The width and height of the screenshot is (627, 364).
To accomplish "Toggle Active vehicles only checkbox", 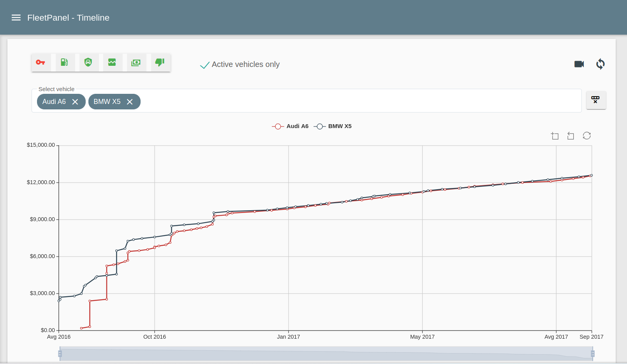I will 204,65.
